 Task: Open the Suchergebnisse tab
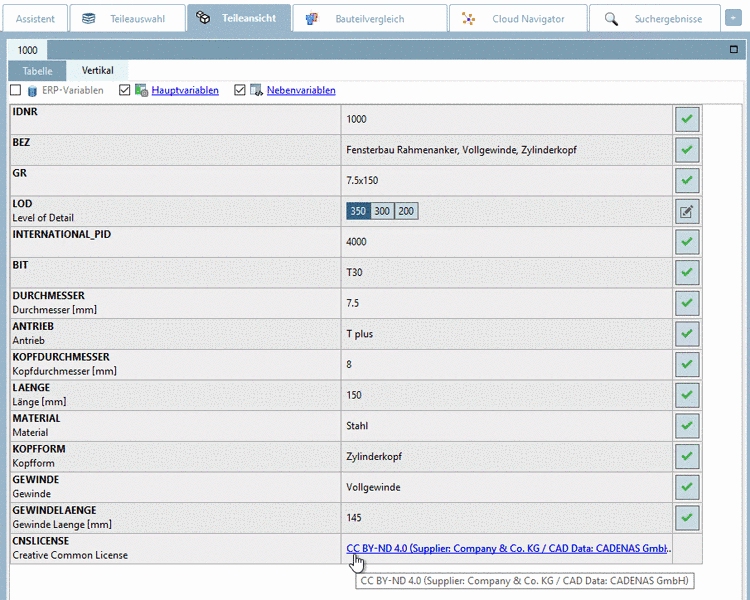coord(655,19)
